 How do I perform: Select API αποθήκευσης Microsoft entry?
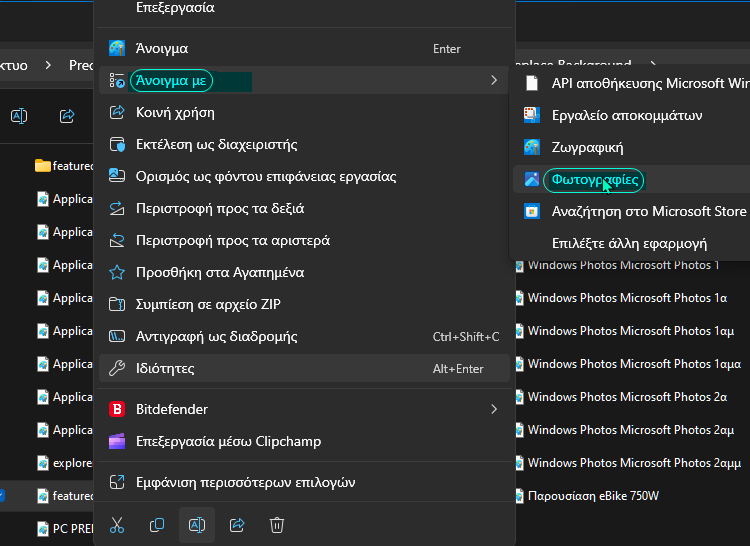(631, 83)
